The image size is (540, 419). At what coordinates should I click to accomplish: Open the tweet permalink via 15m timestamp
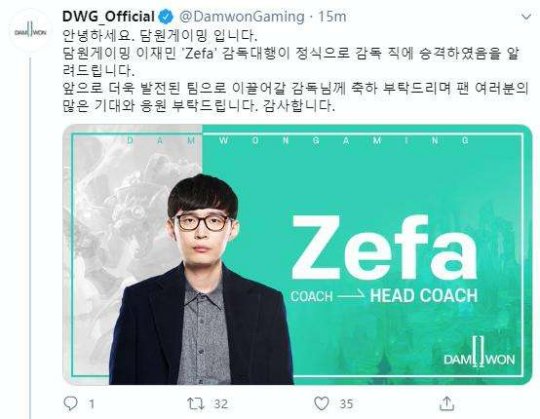332,17
